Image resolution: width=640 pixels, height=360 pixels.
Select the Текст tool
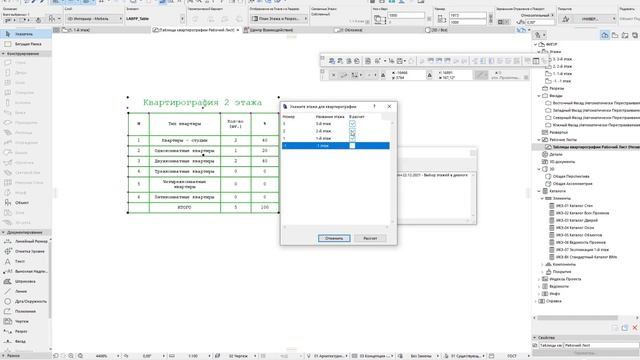25,261
